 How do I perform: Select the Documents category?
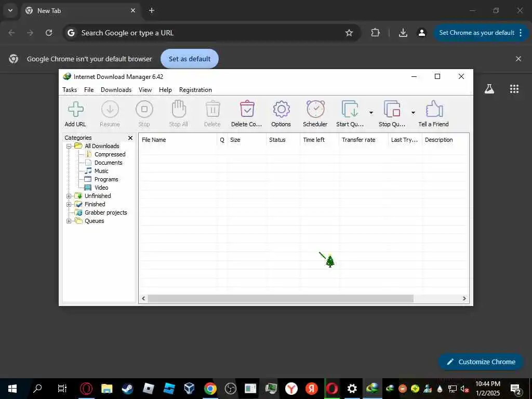(108, 163)
